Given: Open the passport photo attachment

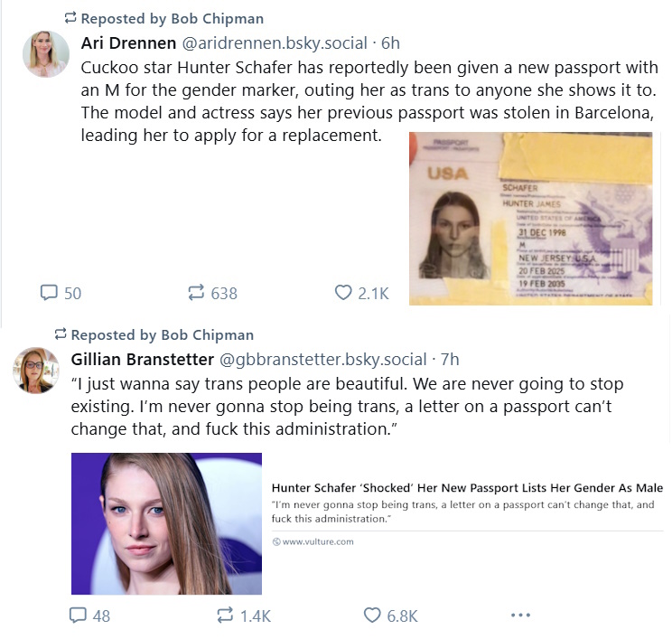Looking at the screenshot, I should pos(530,219).
